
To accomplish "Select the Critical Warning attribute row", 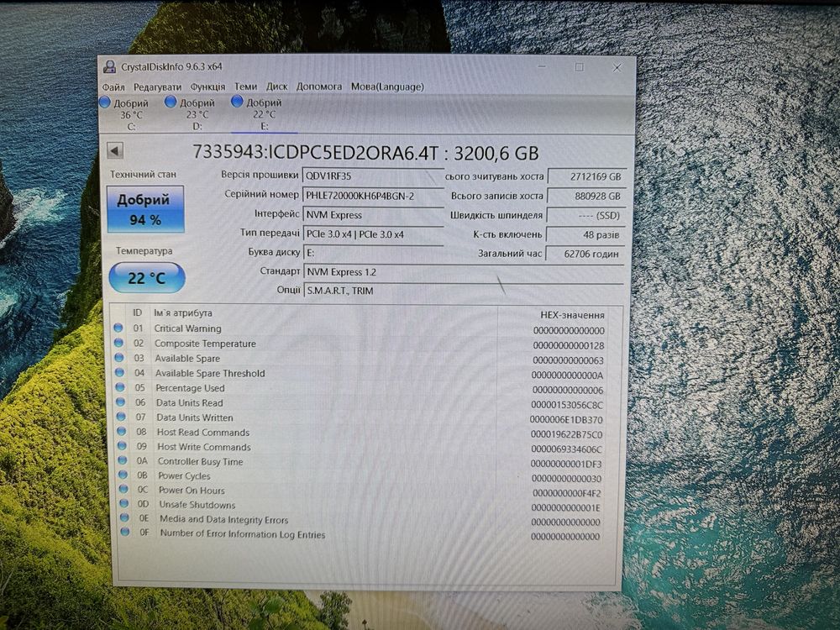I will tap(359, 329).
